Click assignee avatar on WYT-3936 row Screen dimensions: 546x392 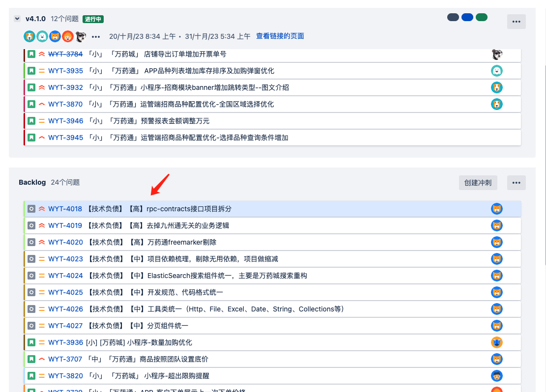tap(497, 342)
